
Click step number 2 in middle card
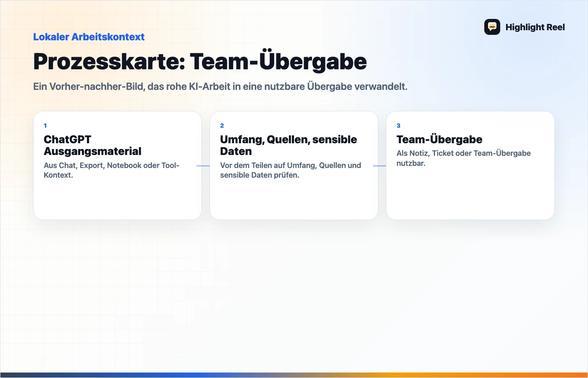click(x=222, y=126)
